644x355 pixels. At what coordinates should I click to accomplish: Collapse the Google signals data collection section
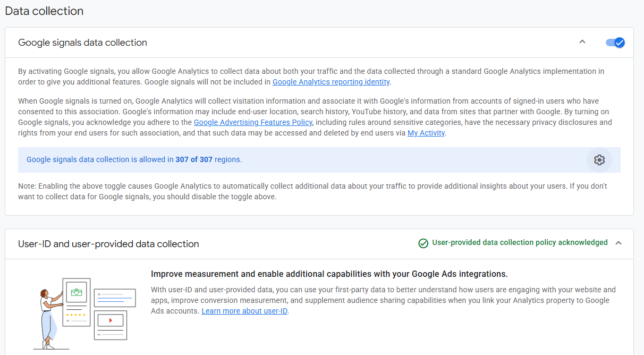coord(582,42)
